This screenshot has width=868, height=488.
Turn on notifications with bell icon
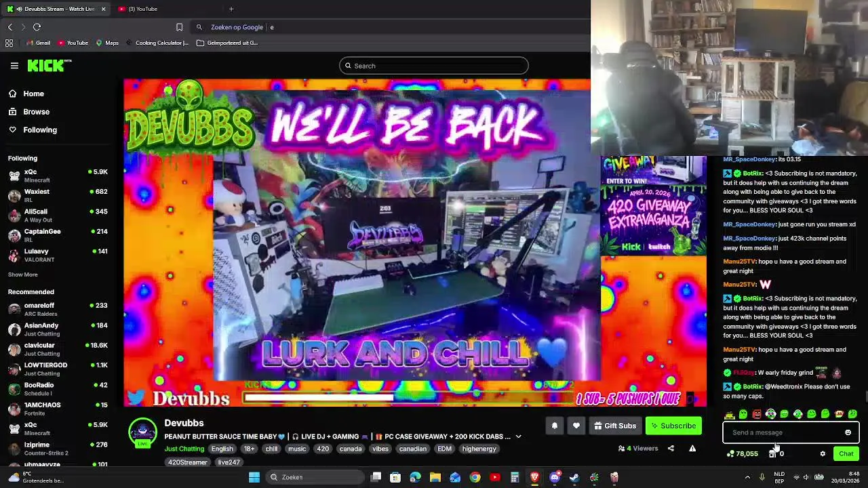[554, 426]
